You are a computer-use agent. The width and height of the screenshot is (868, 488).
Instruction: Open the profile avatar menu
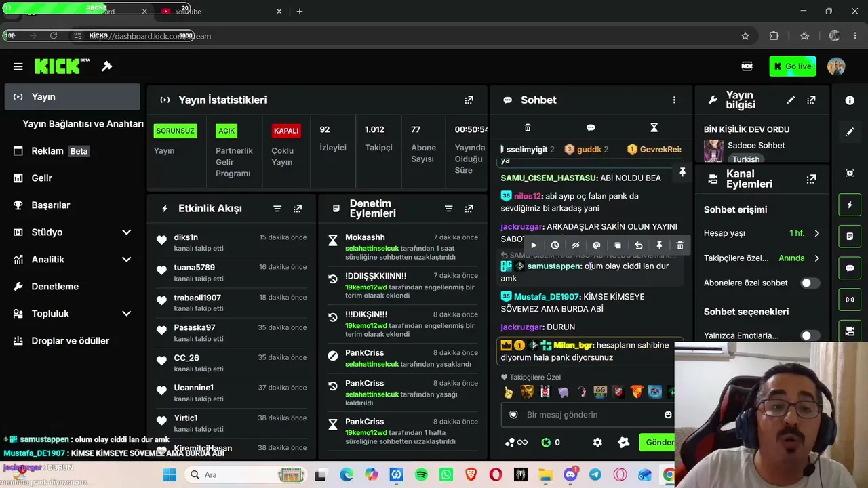pyautogui.click(x=836, y=66)
